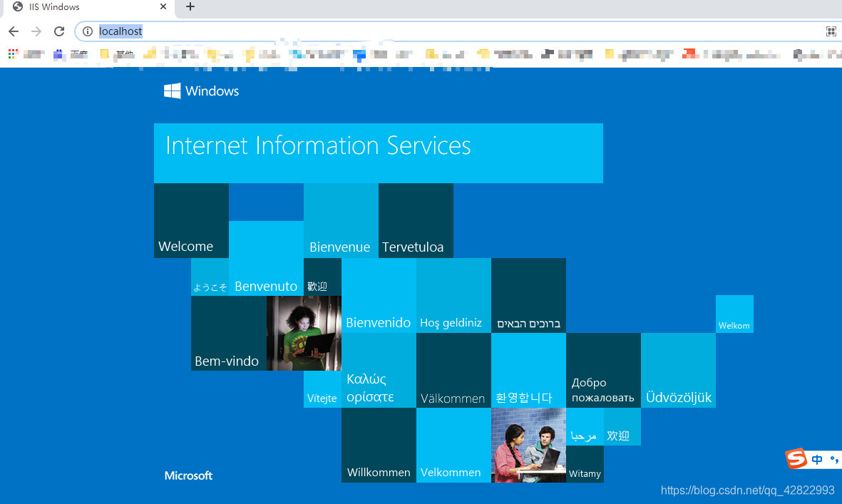Click the ようこそ tile
Image resolution: width=842 pixels, height=504 pixels.
210,277
